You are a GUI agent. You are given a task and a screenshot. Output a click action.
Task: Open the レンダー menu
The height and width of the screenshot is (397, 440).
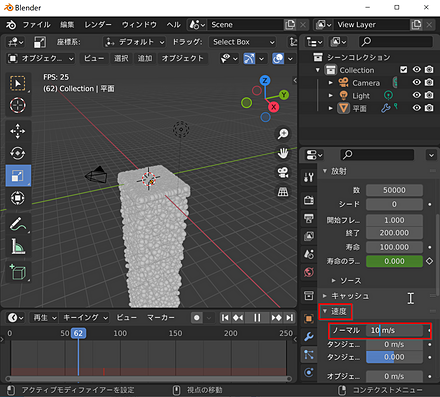[x=98, y=25]
